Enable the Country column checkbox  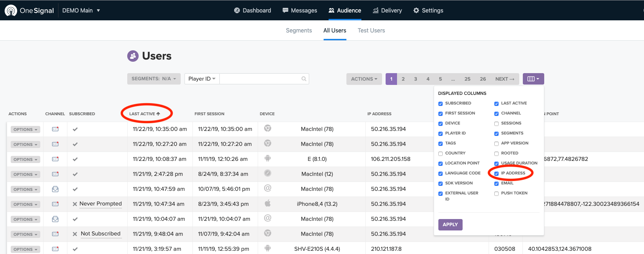click(441, 153)
